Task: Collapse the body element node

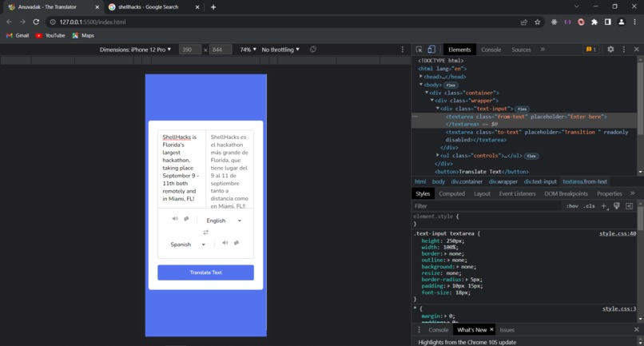Action: click(x=421, y=85)
